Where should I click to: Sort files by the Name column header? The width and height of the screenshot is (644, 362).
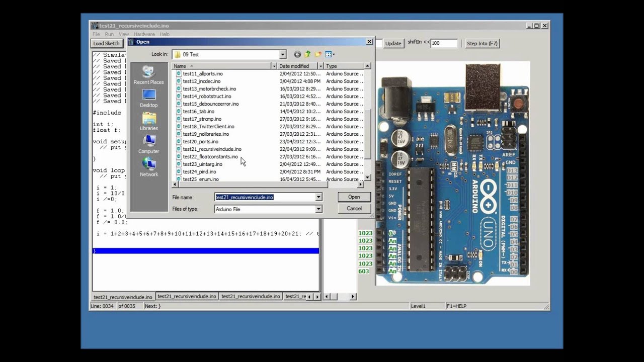point(222,66)
